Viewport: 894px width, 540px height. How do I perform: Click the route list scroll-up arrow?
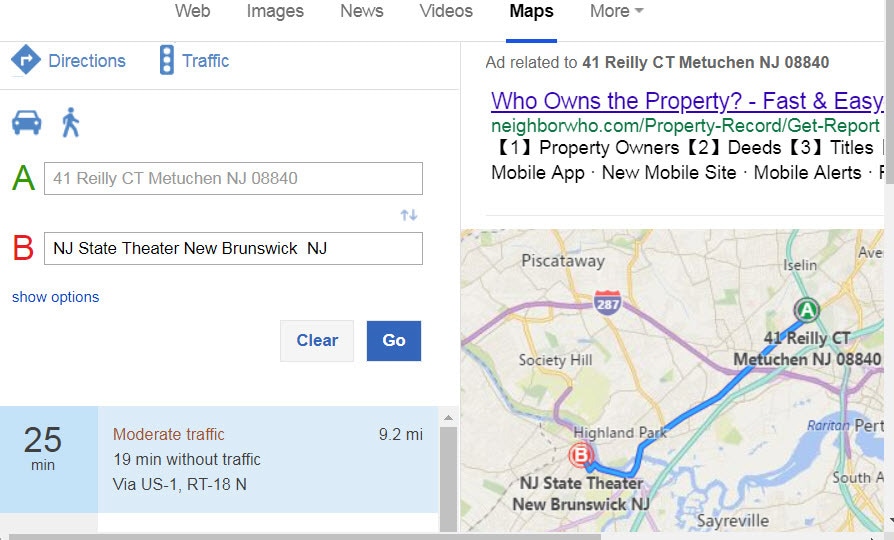coord(449,419)
